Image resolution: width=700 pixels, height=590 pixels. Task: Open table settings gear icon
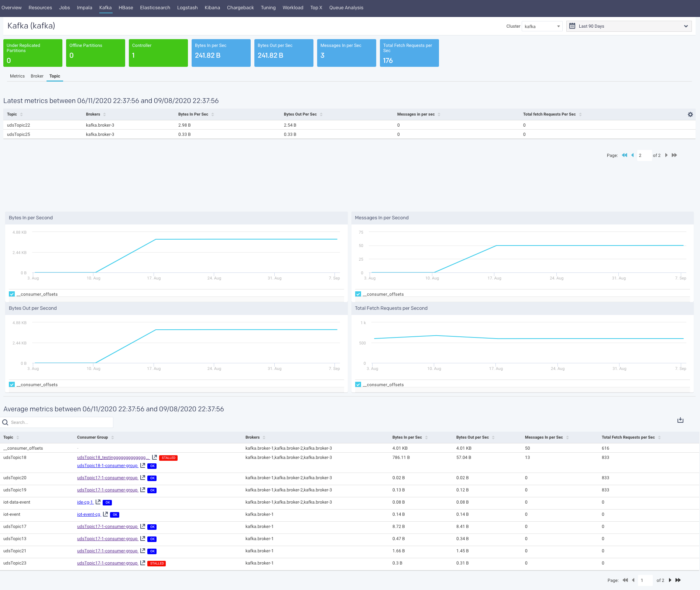click(690, 114)
